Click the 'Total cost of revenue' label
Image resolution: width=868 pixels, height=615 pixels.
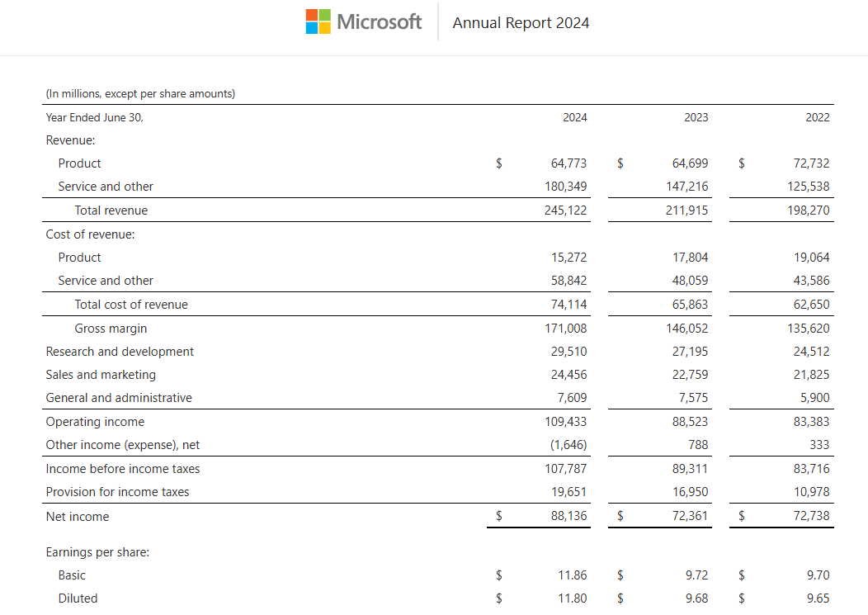(131, 305)
